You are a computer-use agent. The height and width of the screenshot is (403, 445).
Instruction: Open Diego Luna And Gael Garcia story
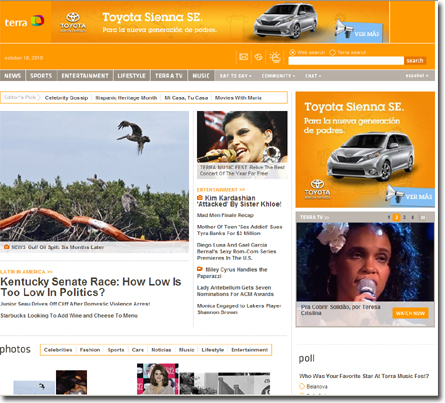tap(236, 251)
